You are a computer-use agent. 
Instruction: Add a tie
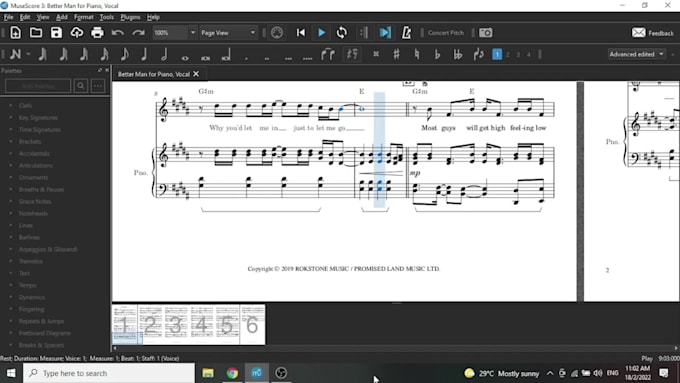[x=328, y=54]
